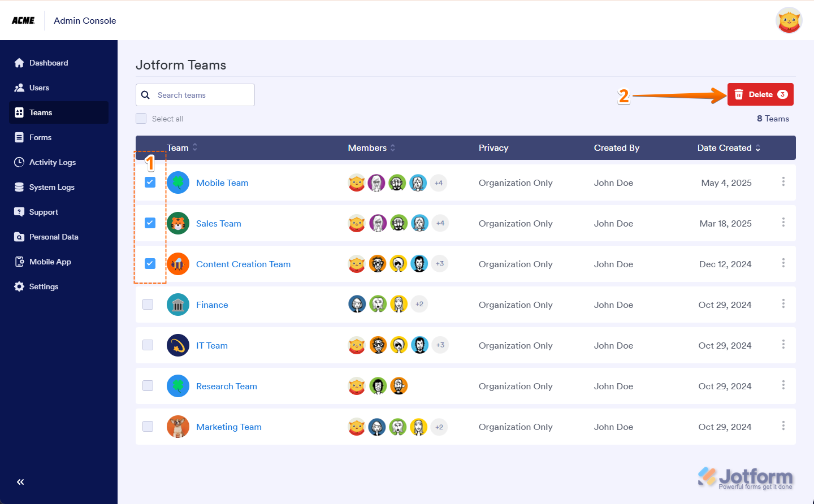Sort by the Date Created column arrows
Viewport: 814px width, 504px height.
pos(758,147)
